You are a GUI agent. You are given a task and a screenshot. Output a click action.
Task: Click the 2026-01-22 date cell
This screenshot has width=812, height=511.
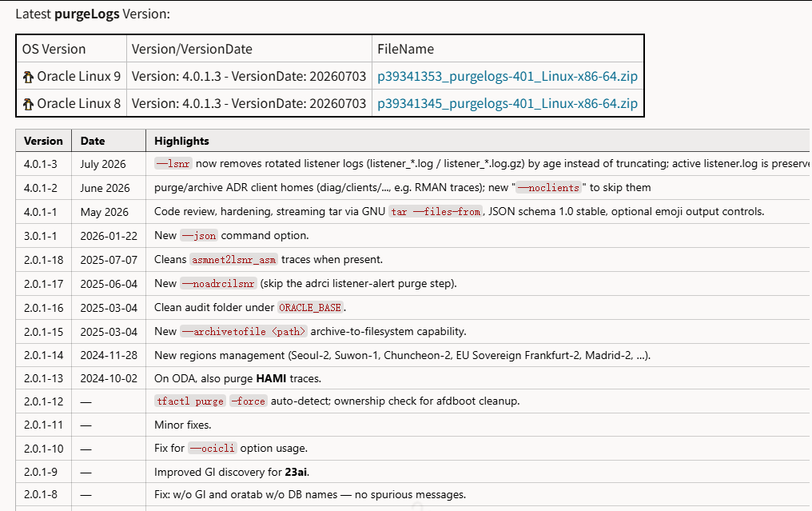click(x=109, y=236)
